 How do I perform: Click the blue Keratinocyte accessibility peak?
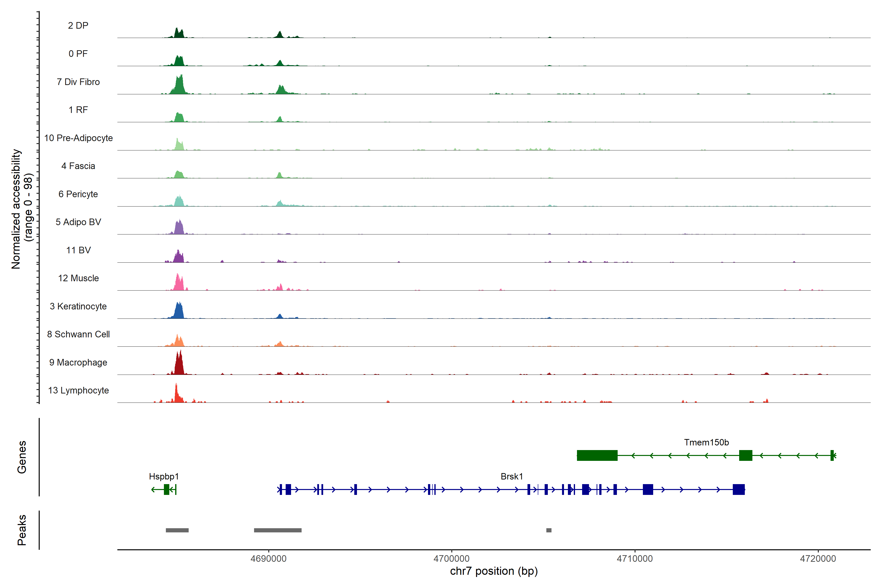179,312
